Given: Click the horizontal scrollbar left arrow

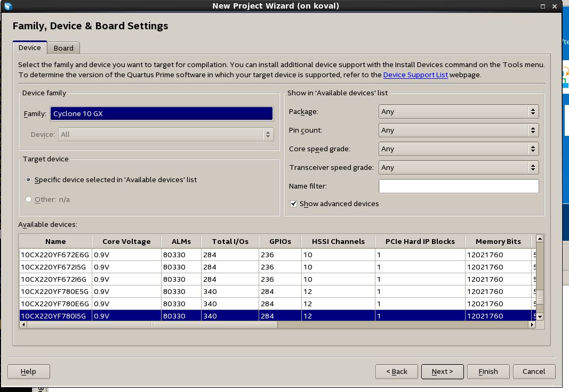Looking at the screenshot, I should point(23,324).
